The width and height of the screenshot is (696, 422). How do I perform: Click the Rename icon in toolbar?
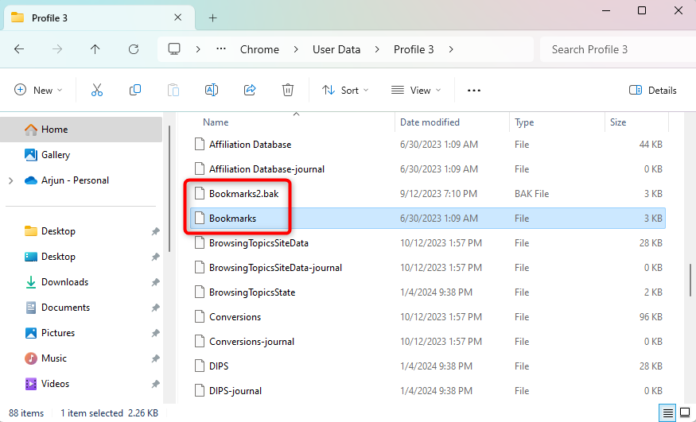[211, 90]
